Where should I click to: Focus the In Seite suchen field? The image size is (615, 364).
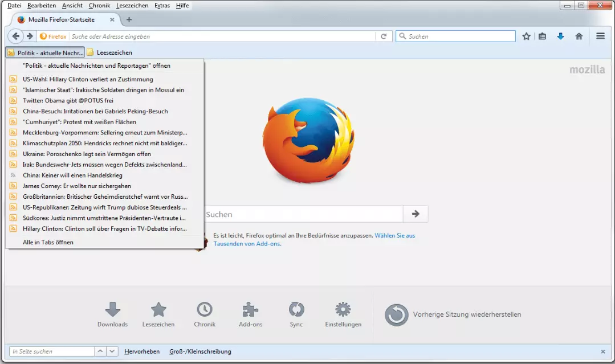tap(52, 351)
